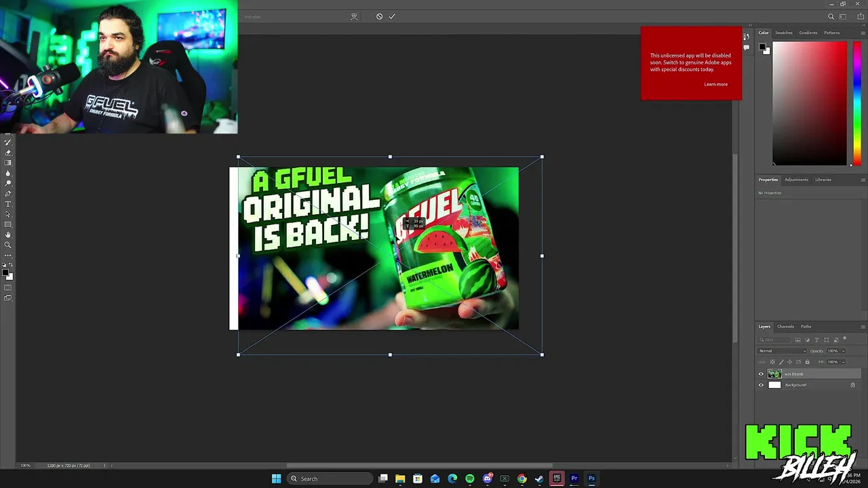Select the Background layer thumbnail
The height and width of the screenshot is (488, 868).
pos(774,385)
